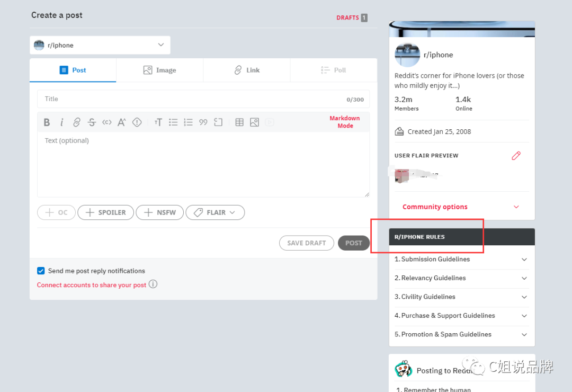Apply heading style with T icon
The height and width of the screenshot is (392, 572).
pos(158,122)
